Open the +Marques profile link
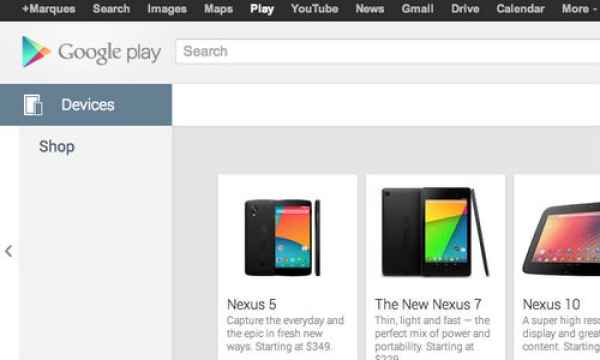Screen dimensions: 600x360 49,8
